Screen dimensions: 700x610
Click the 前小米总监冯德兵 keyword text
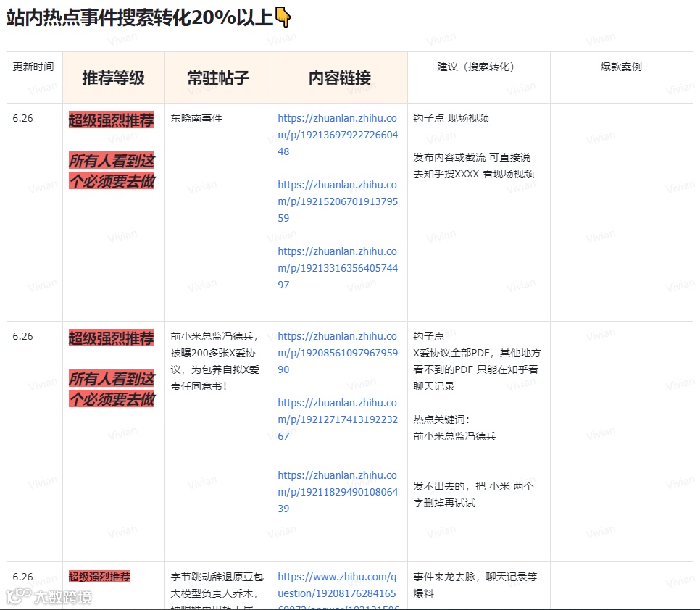pyautogui.click(x=454, y=436)
